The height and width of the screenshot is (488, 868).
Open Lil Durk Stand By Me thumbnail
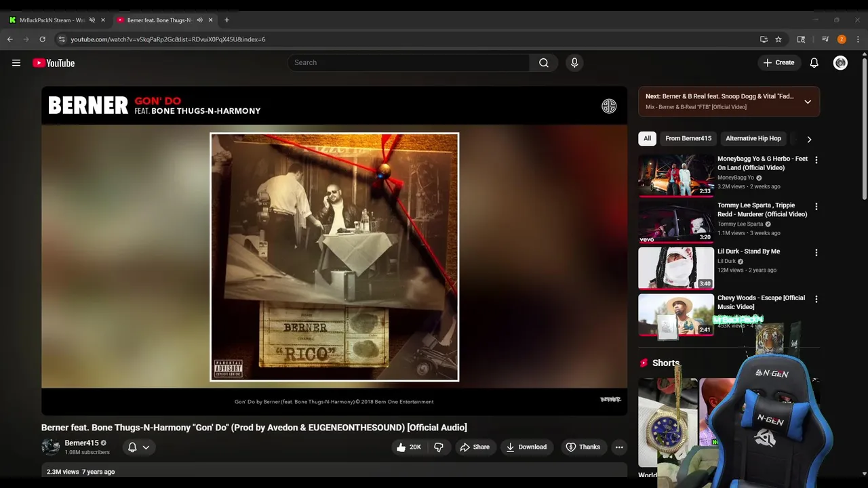click(x=676, y=268)
